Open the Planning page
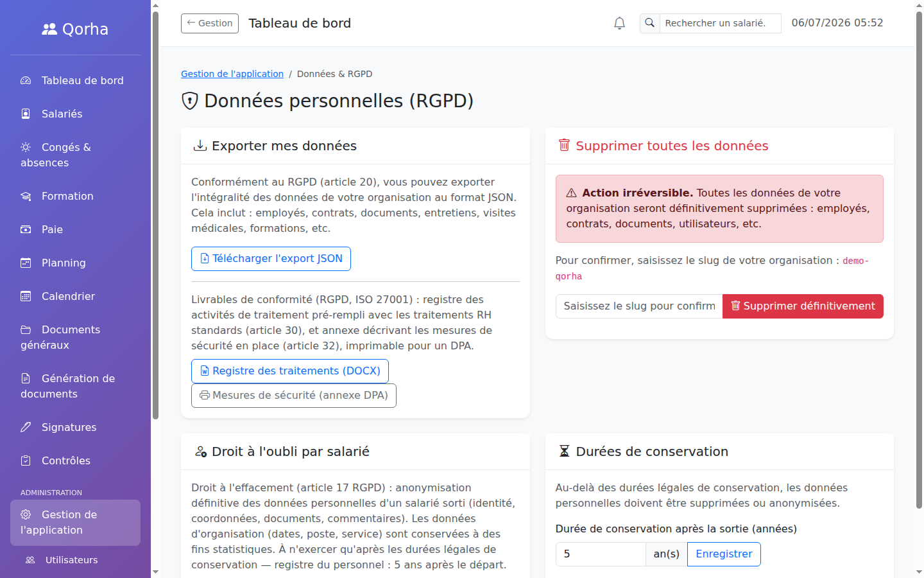924x578 pixels. point(75,263)
